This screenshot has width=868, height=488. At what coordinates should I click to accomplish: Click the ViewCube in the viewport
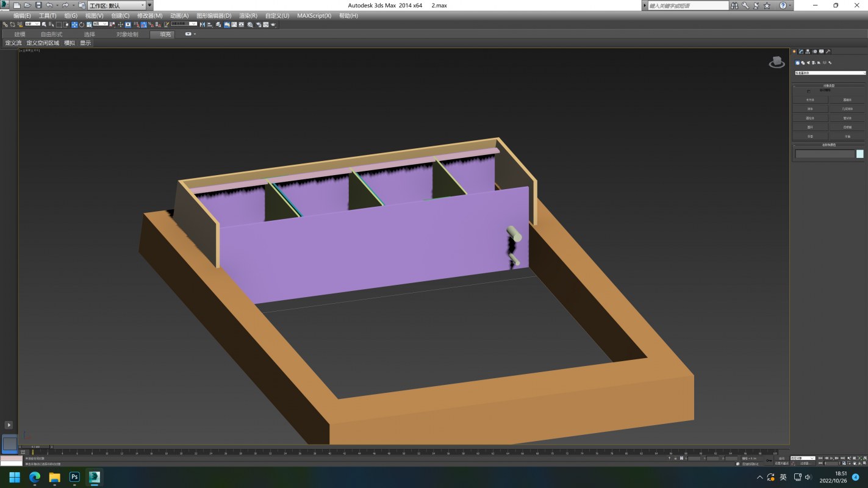click(x=777, y=62)
